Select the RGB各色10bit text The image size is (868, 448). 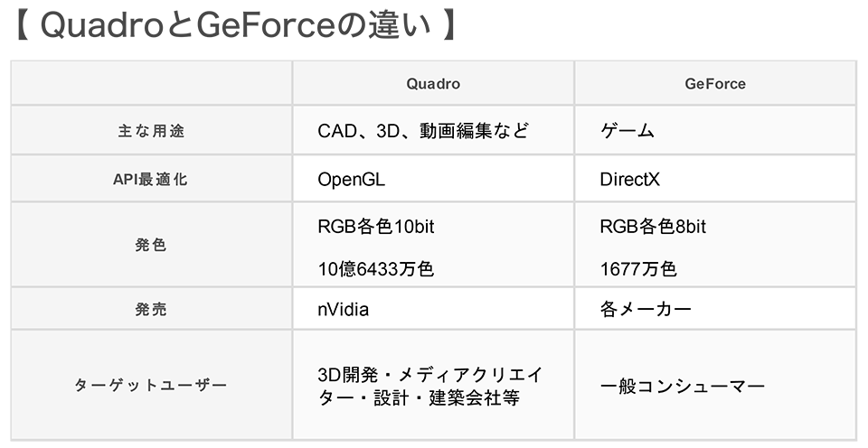tap(376, 226)
